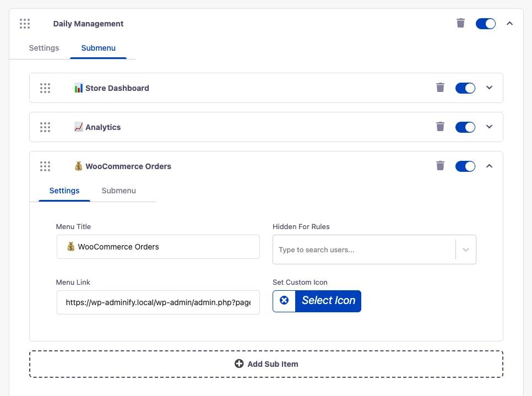Switch off the Analytics toggle

[465, 127]
